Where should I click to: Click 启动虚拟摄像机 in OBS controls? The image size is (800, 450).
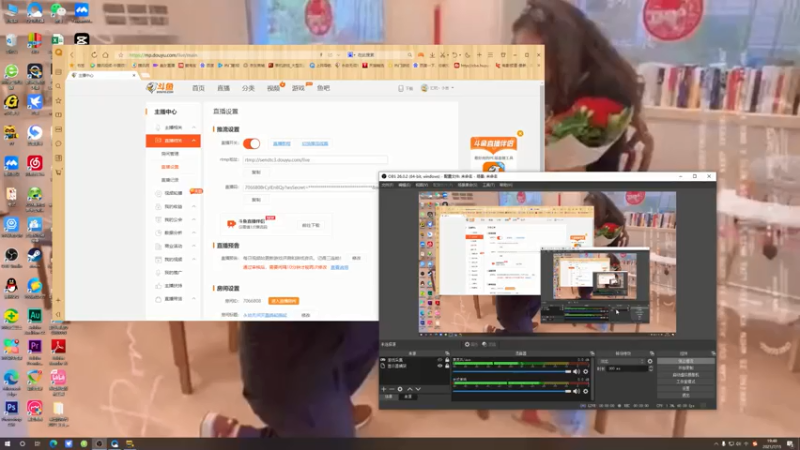(686, 374)
